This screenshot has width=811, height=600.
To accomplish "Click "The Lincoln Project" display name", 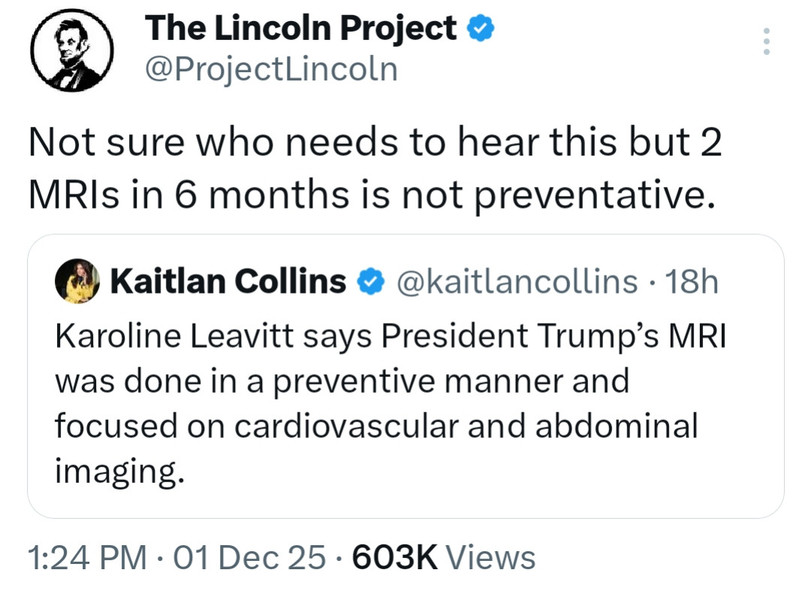I will 301,29.
